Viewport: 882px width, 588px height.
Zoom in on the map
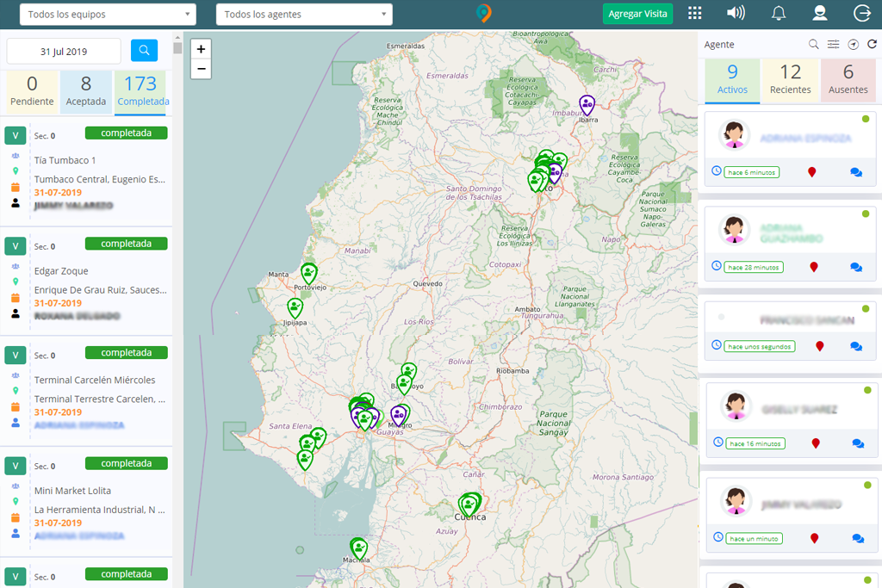201,49
